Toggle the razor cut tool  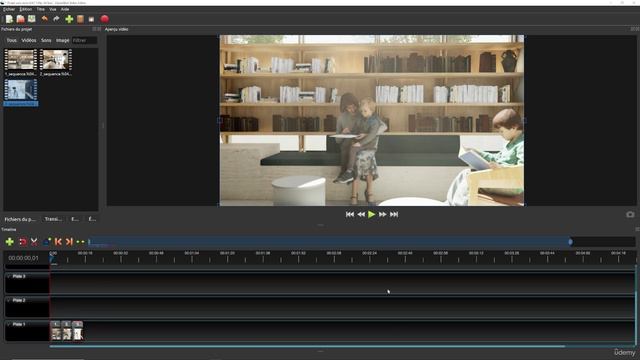[34, 242]
